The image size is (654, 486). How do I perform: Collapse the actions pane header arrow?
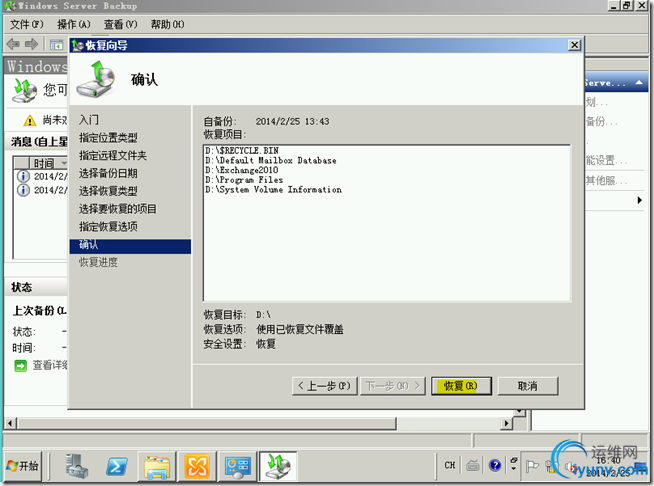coord(639,83)
